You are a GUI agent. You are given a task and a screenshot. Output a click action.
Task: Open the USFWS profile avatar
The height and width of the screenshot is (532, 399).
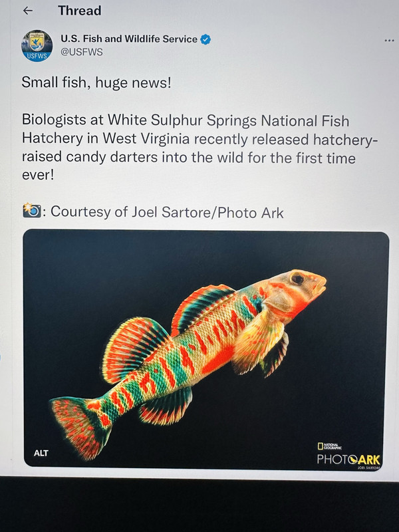(37, 46)
